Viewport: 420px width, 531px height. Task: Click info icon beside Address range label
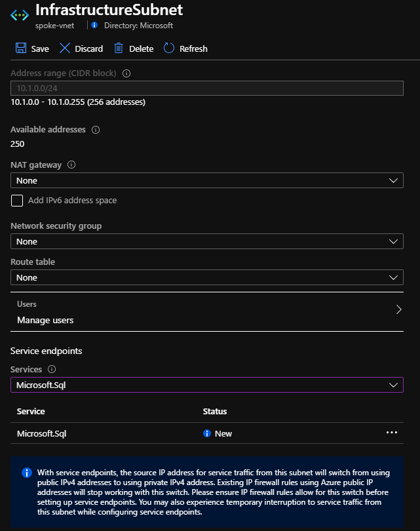(126, 73)
